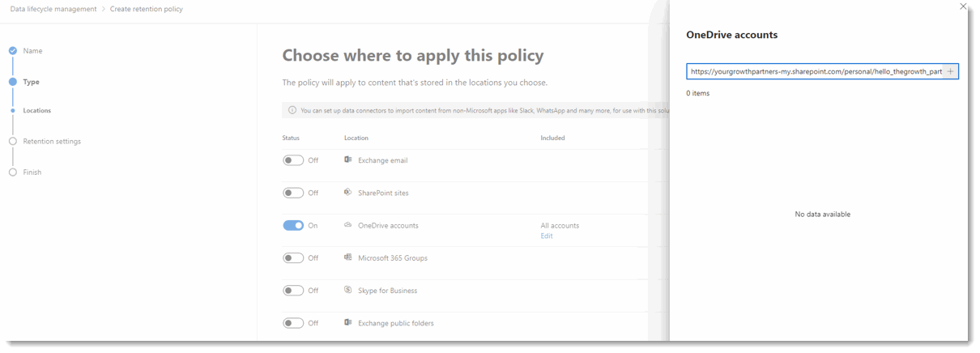Screen dimensions: 980x353
Task: Turn on Exchange public folders toggle
Action: [x=293, y=322]
